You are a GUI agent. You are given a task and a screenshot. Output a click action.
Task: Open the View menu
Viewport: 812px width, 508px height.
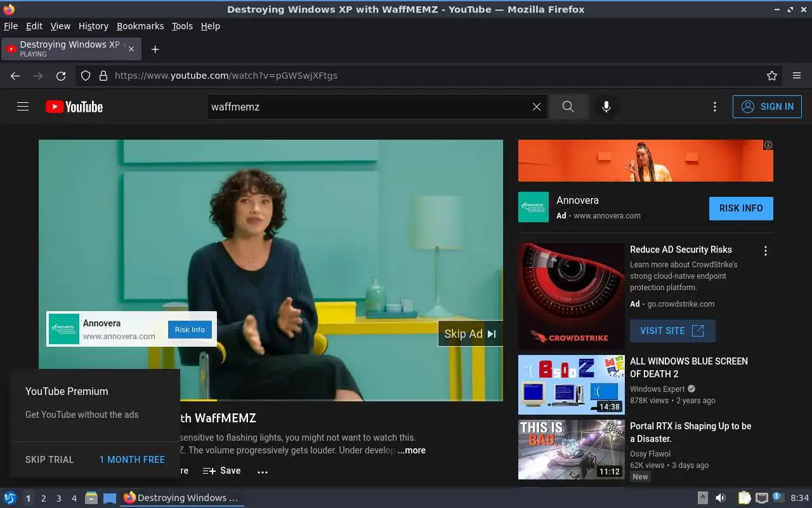[60, 26]
